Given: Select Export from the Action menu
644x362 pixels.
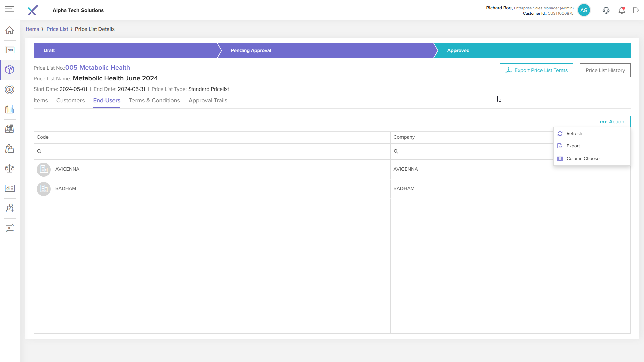Looking at the screenshot, I should pos(573,146).
